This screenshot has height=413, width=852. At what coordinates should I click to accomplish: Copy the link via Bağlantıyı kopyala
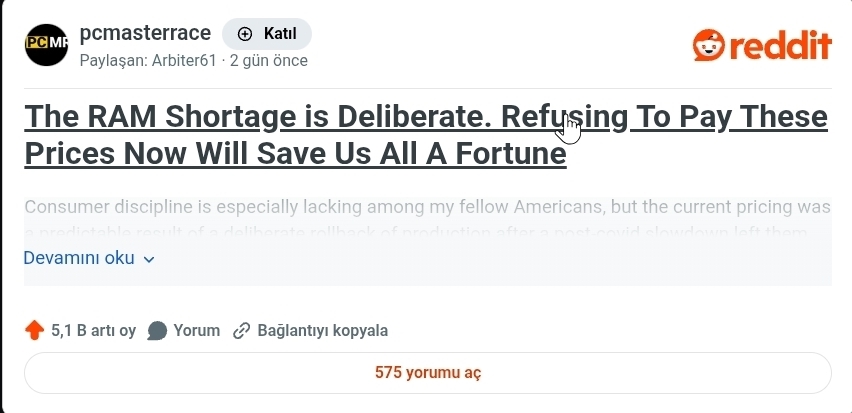322,331
